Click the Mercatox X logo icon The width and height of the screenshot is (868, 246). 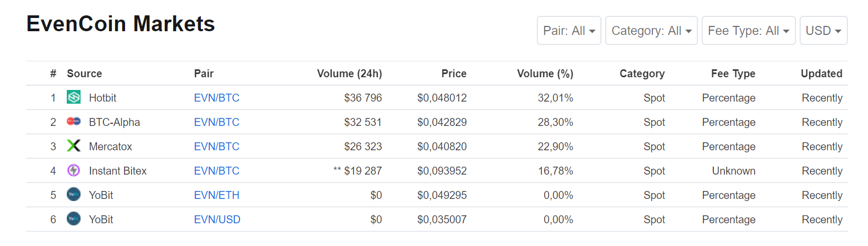coord(74,146)
